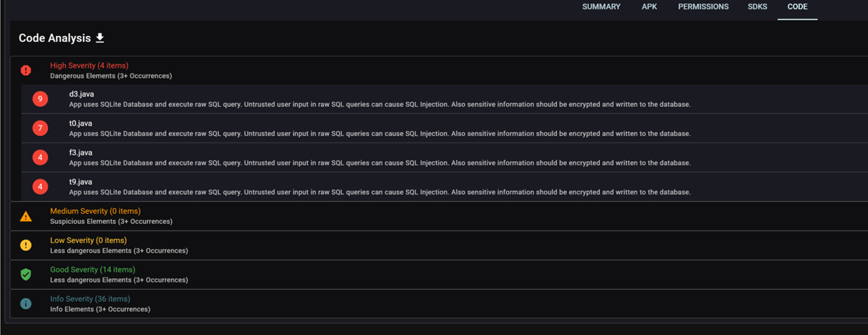Click the blue Info Severity icon
This screenshot has width=868, height=335.
[26, 304]
